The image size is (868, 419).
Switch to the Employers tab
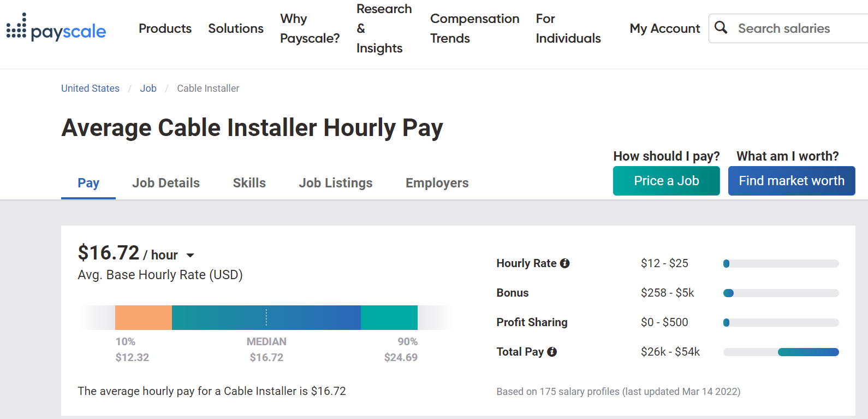437,183
